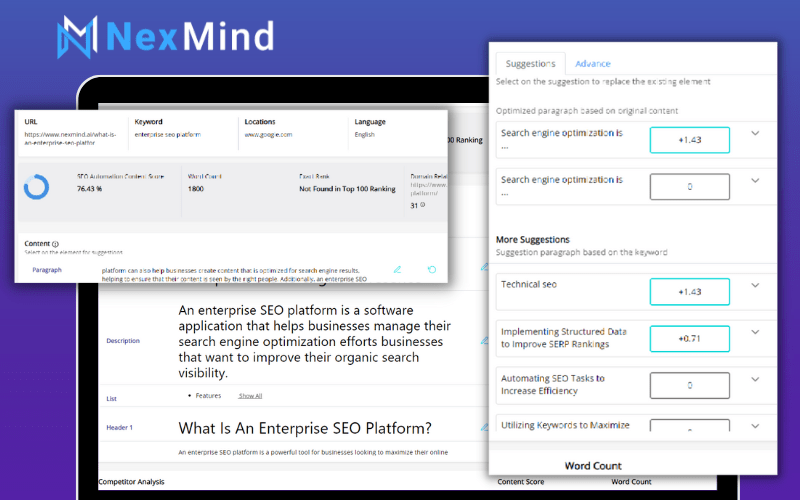
Task: Click the bold Word Count heading in suggestions panel
Action: 593,466
